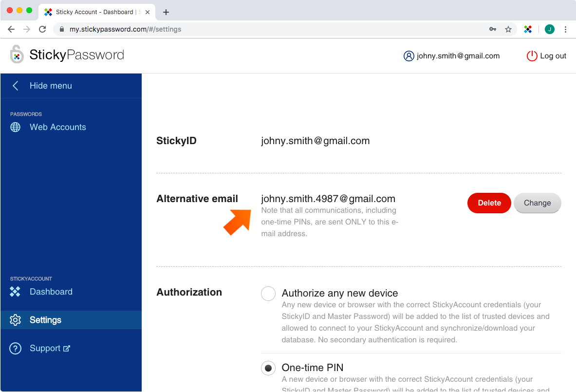The height and width of the screenshot is (392, 576).
Task: Click the Web Accounts globe icon
Action: [16, 127]
